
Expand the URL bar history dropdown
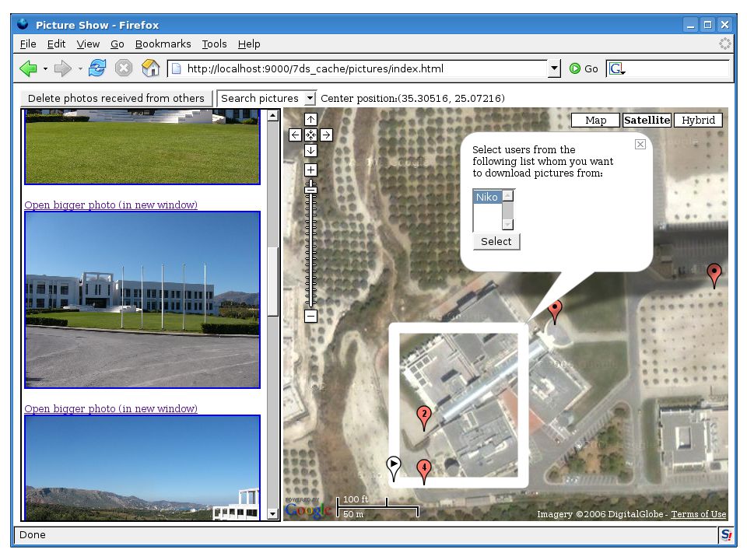553,68
